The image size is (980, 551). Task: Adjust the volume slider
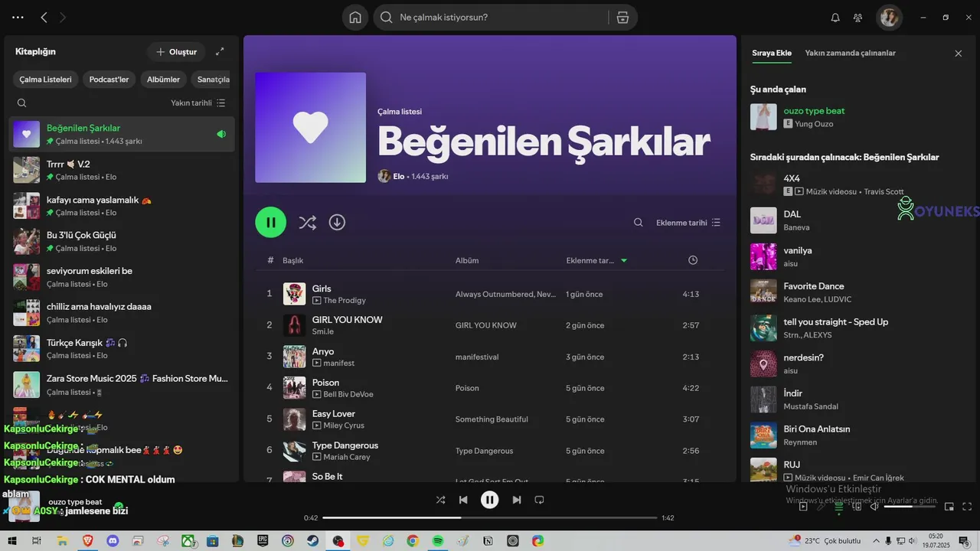910,506
